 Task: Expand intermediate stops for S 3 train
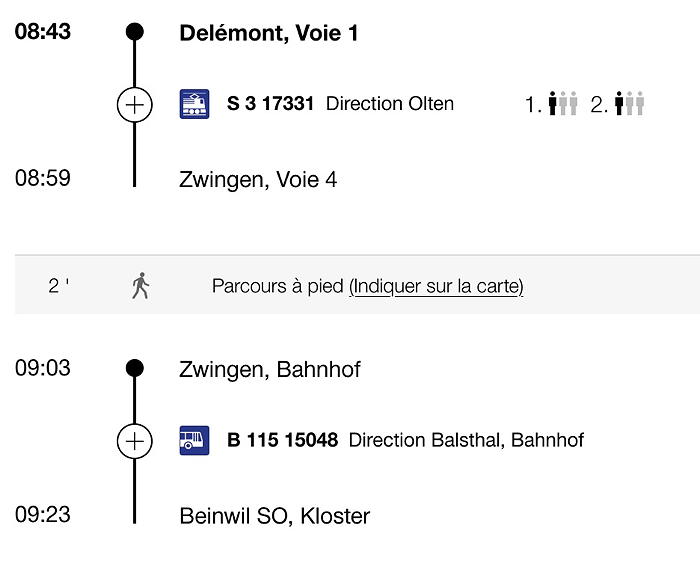(135, 104)
